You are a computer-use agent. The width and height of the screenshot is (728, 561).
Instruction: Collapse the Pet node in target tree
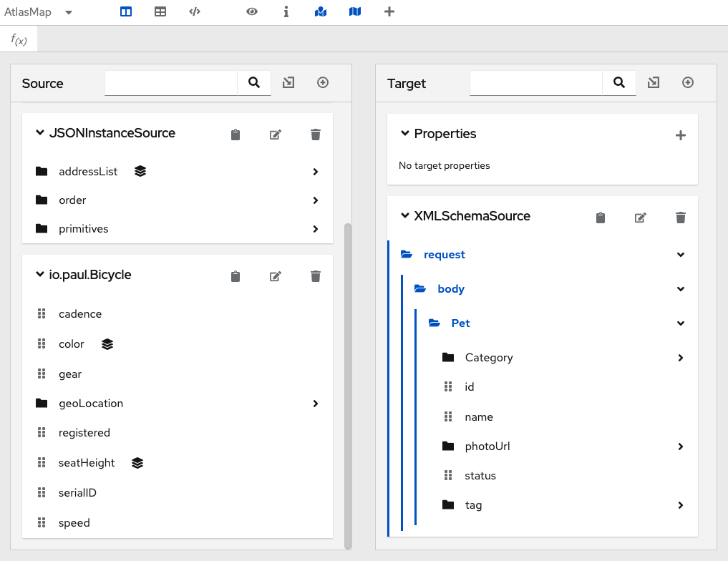pos(680,323)
